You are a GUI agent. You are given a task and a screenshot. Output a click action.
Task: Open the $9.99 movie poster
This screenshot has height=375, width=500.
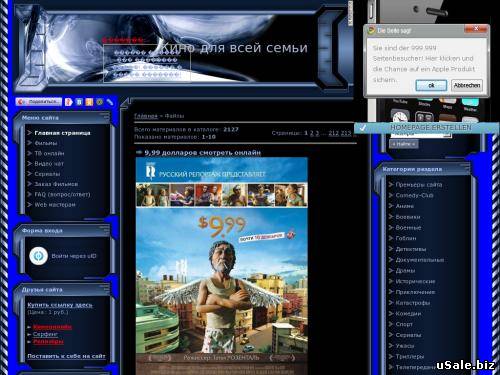tap(222, 266)
